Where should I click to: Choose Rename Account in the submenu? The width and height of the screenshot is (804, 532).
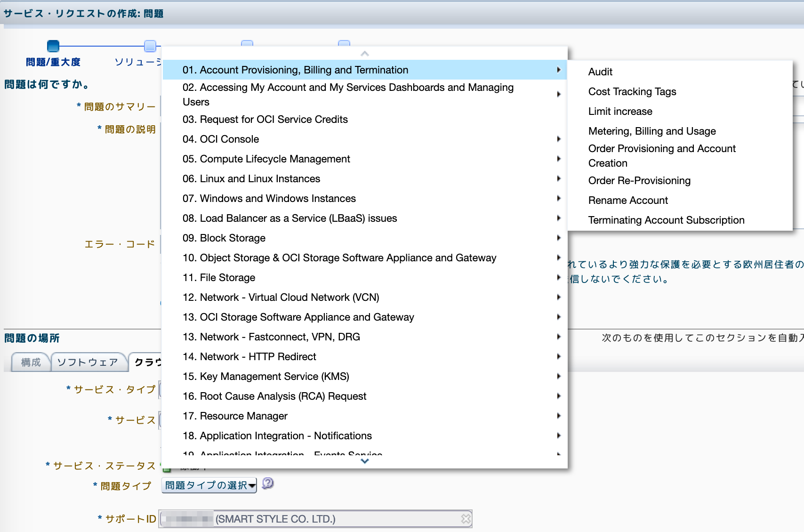(x=680, y=200)
